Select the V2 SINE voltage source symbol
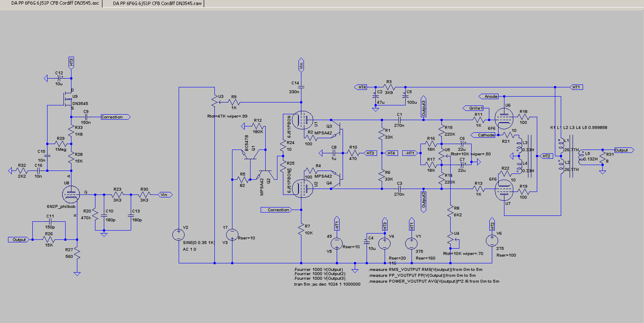This screenshot has height=323, width=644. pos(179,235)
